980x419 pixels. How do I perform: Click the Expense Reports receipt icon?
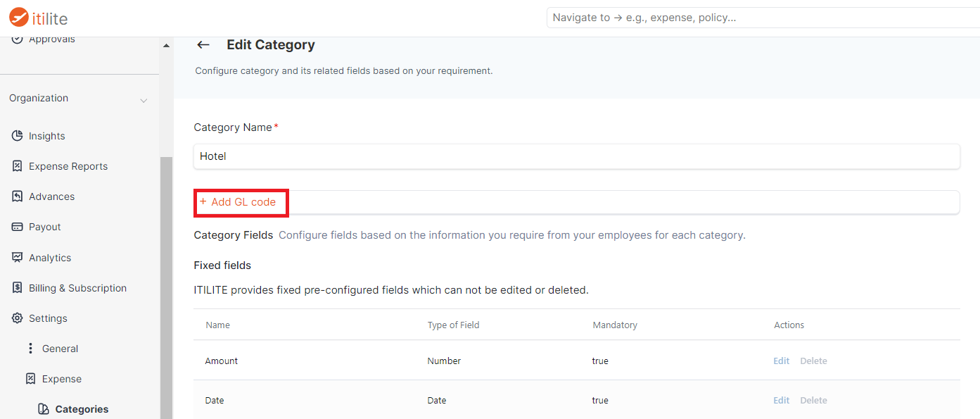coord(18,166)
